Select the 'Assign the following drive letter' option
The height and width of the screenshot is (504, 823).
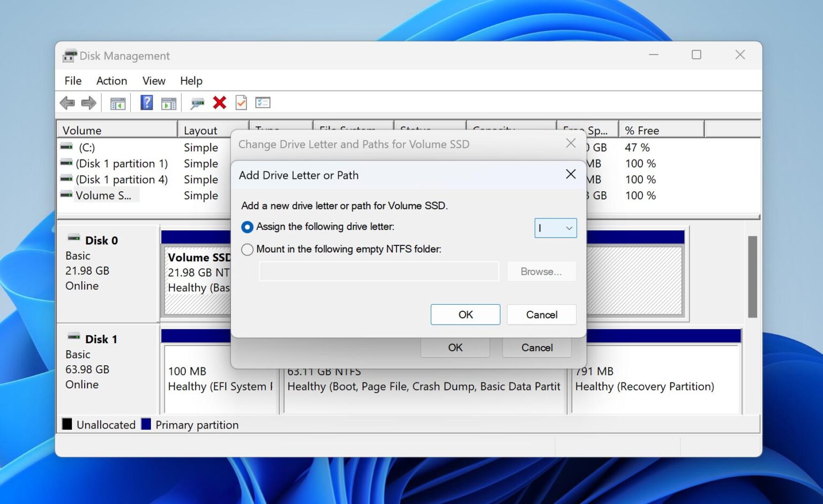click(247, 227)
